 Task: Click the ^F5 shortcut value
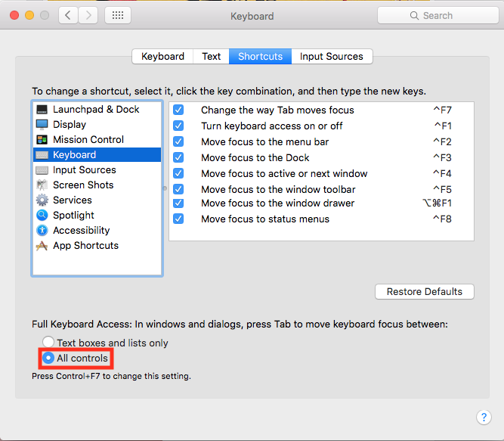tap(442, 189)
